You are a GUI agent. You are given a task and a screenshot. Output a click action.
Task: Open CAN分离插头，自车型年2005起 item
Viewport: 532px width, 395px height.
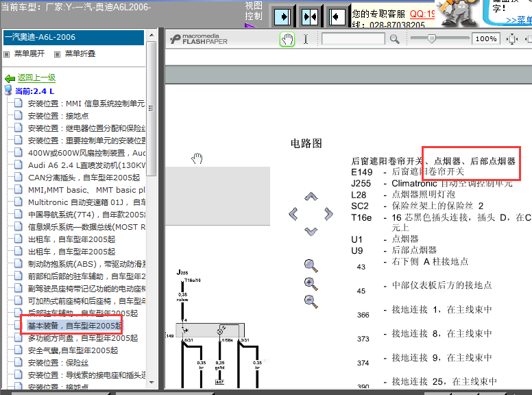84,178
